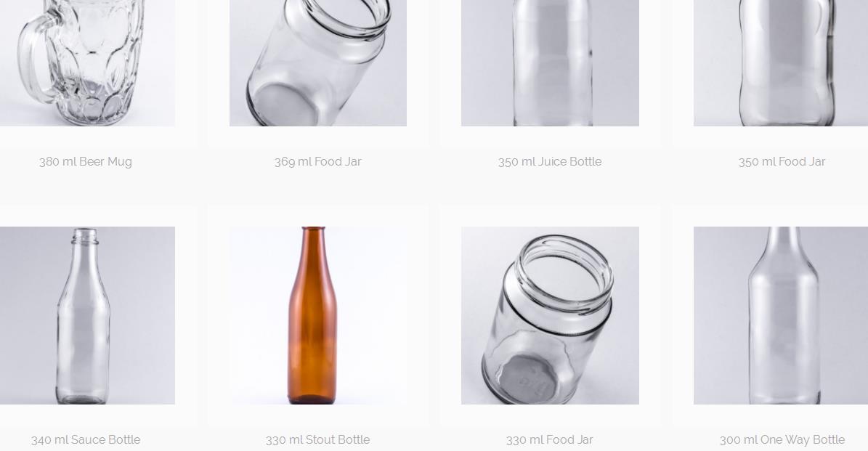The height and width of the screenshot is (451, 868).
Task: Select the 350 ml Juice Bottle picture
Action: coord(550,63)
